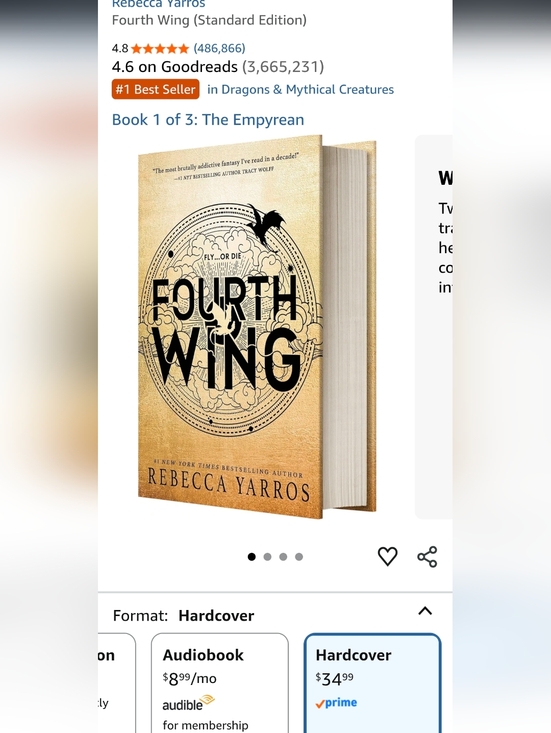Viewport: 551px width, 733px height.
Task: Tap the Audible logo in Audiobook card
Action: pos(188,703)
